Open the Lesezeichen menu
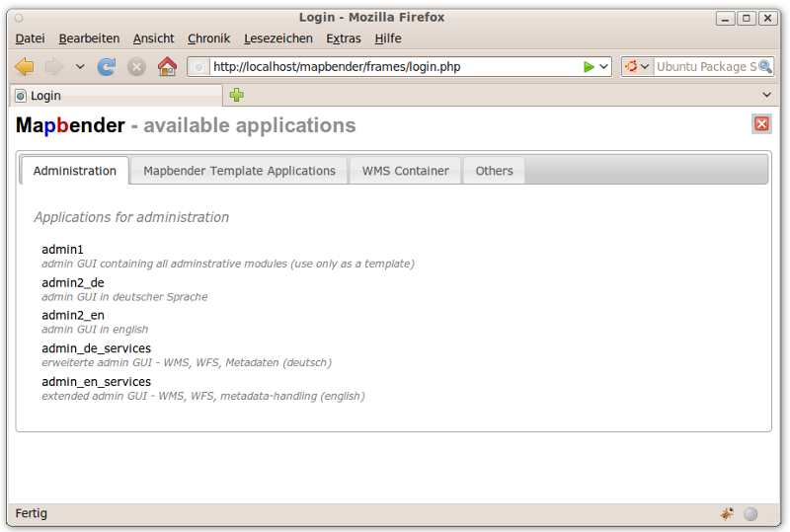 click(x=277, y=38)
